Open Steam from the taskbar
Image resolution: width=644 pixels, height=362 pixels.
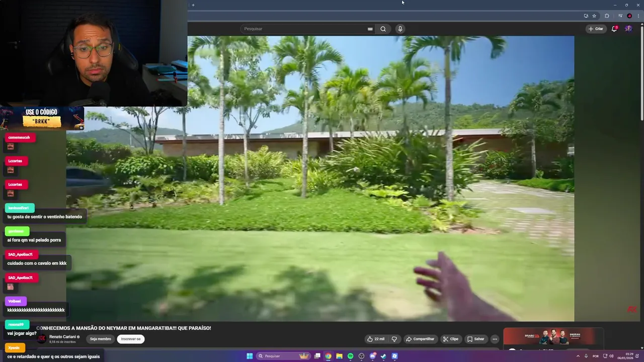383,356
